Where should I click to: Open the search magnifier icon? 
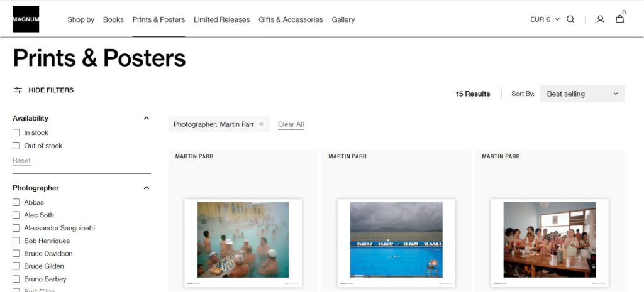570,19
